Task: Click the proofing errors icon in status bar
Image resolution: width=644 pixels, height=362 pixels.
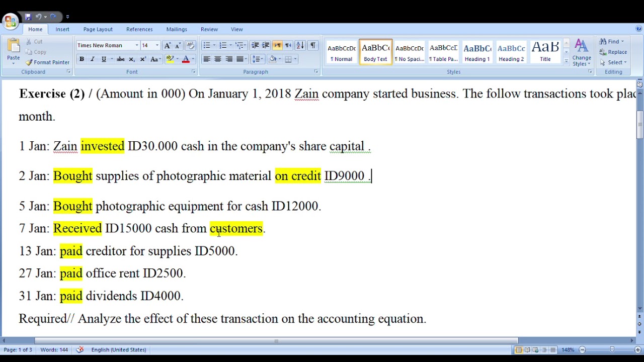Action: click(x=80, y=349)
